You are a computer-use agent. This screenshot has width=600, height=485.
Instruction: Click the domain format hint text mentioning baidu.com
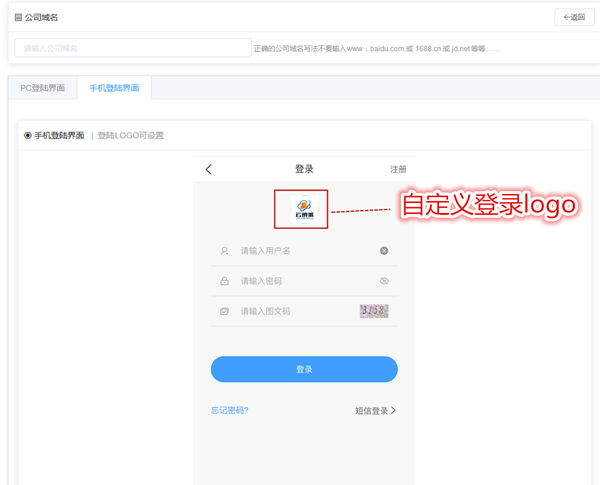pyautogui.click(x=377, y=49)
